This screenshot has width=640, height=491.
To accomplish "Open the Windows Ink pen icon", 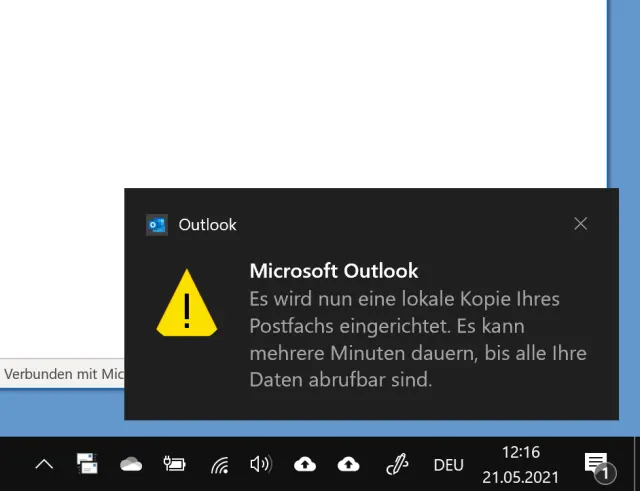I will 397,464.
